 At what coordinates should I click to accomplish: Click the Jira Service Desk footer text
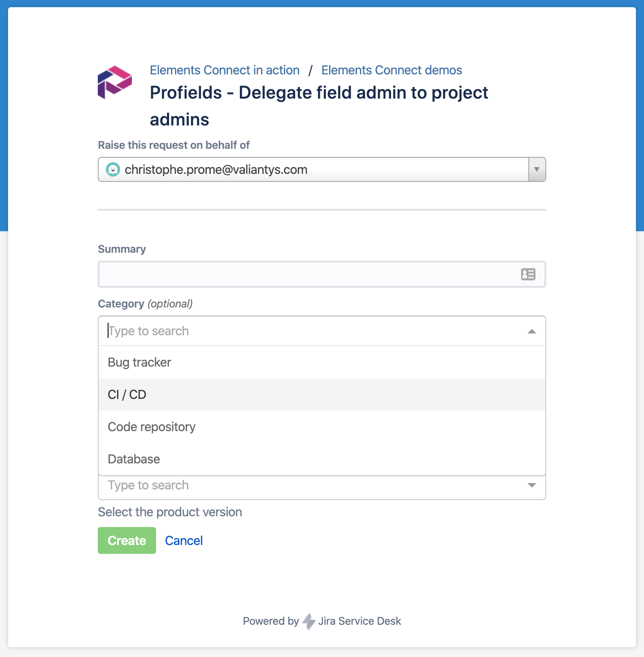(x=359, y=621)
